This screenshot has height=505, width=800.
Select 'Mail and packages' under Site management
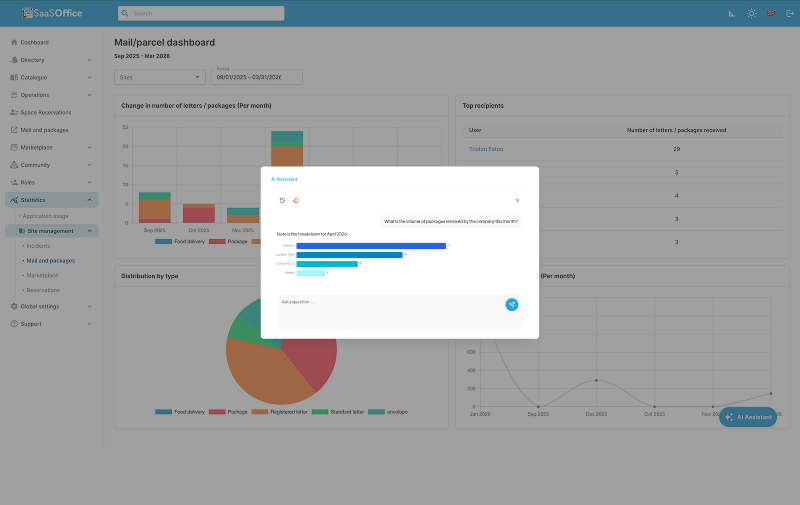[x=51, y=261]
